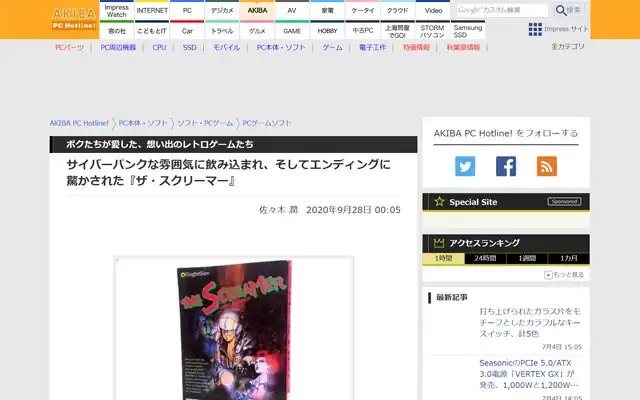Open the 窓の杜 site tab

click(x=116, y=31)
